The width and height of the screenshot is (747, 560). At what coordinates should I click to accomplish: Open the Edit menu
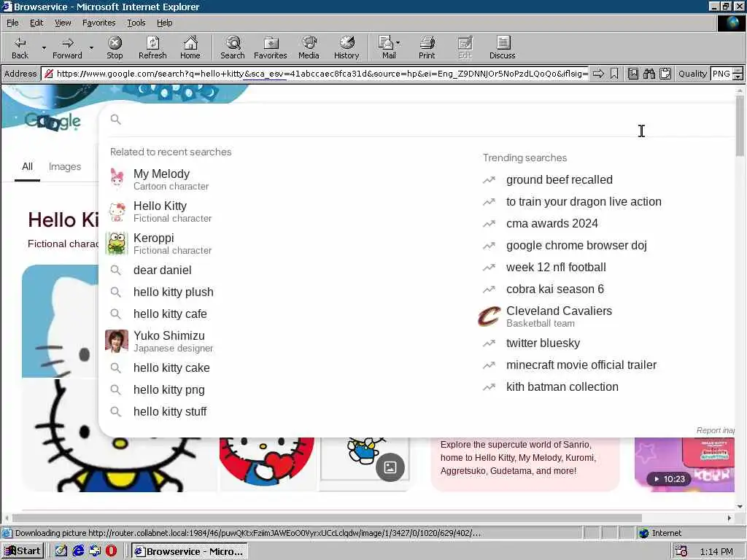click(x=36, y=23)
